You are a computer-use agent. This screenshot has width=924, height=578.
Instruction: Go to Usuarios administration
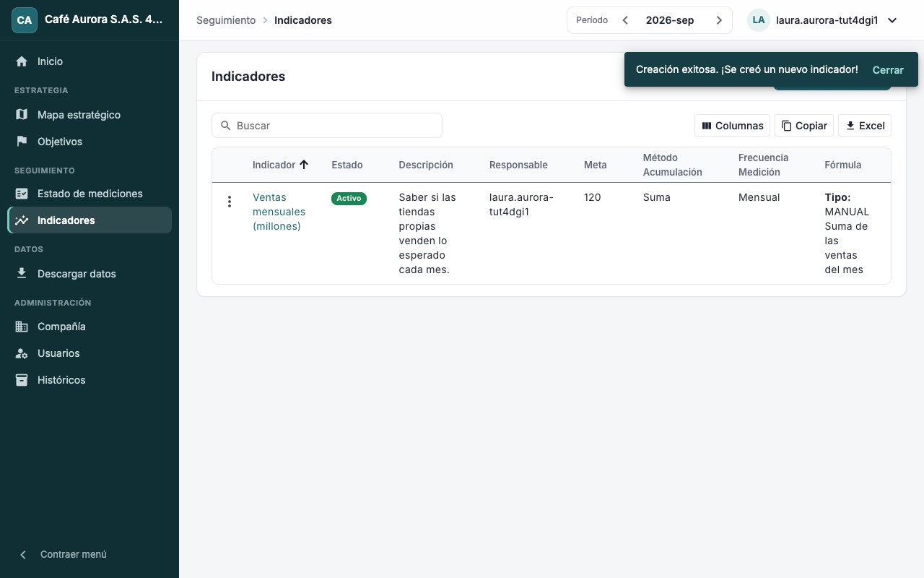point(90,353)
